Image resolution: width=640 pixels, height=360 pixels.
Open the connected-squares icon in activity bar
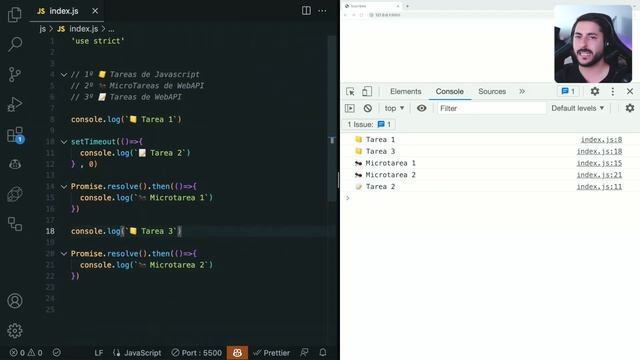click(15, 224)
